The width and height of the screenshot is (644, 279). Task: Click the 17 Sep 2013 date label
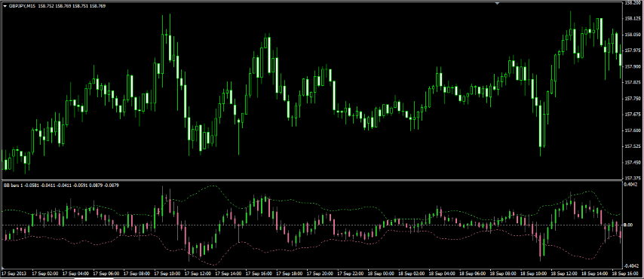pos(13,273)
